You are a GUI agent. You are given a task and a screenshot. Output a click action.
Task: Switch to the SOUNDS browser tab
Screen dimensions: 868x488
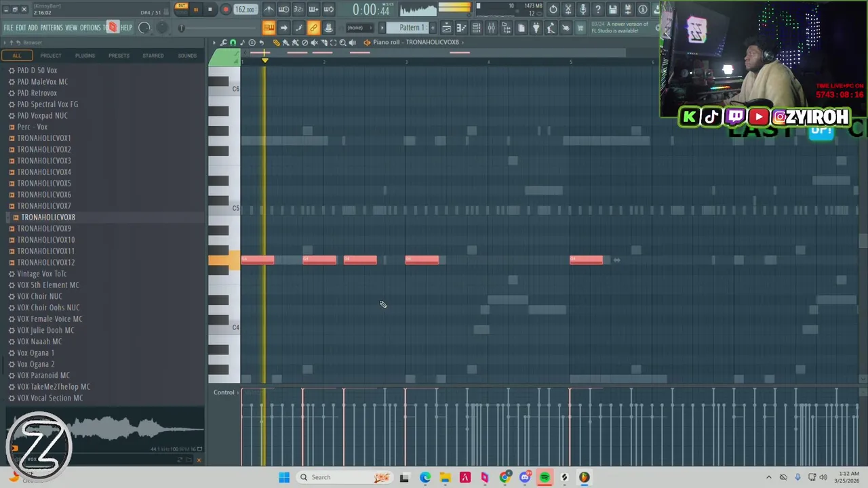187,56
